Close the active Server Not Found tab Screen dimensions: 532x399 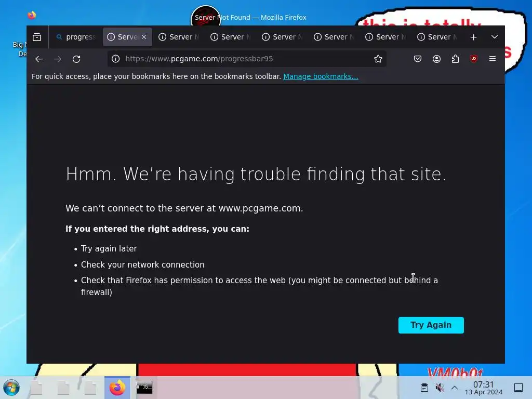tap(144, 37)
